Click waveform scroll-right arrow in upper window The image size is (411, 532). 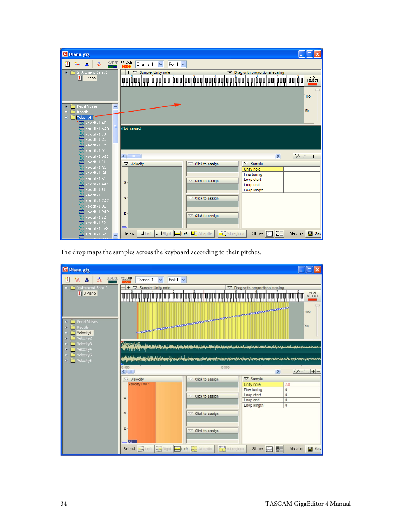point(278,156)
